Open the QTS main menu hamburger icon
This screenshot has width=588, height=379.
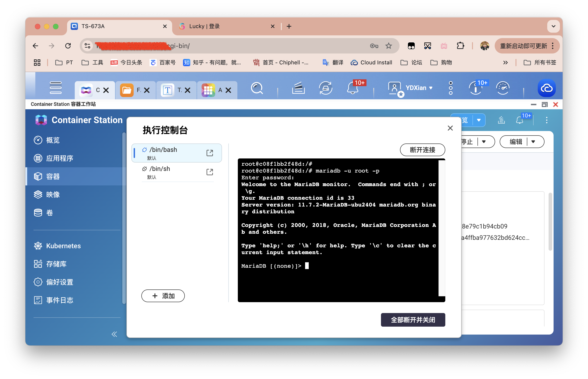click(x=55, y=88)
